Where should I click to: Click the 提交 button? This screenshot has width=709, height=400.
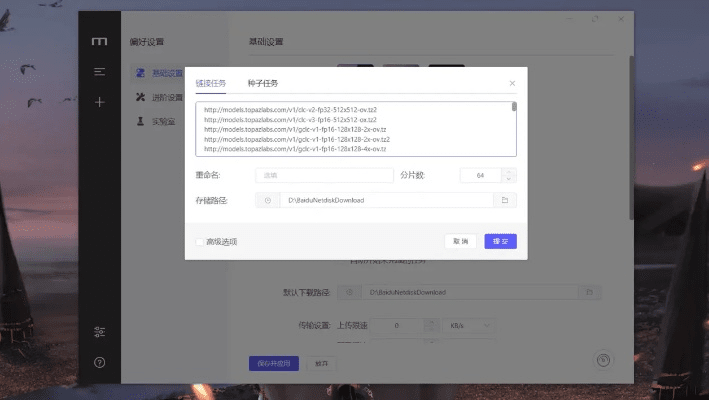click(x=501, y=241)
